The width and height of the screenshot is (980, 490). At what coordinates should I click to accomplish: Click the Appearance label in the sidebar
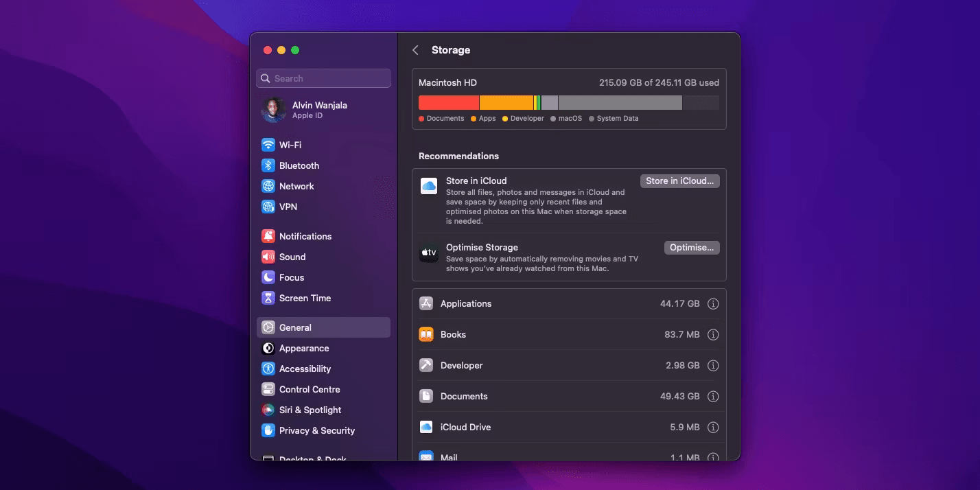304,348
